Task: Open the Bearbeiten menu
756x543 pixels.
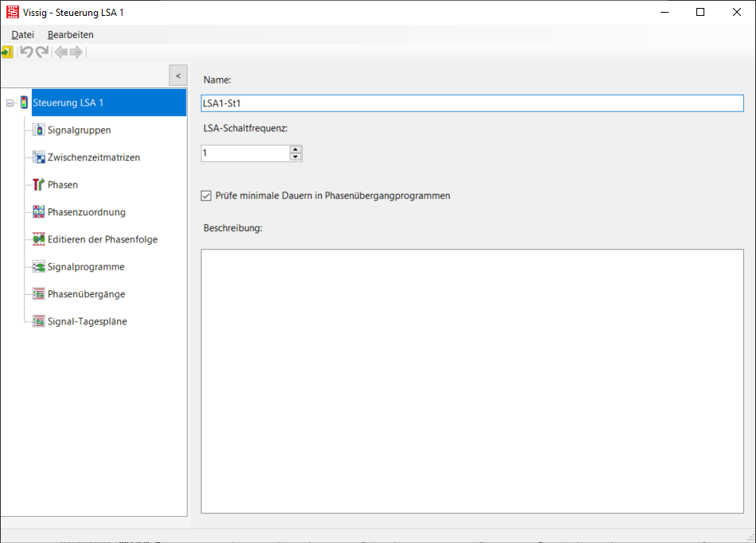Action: [x=71, y=35]
